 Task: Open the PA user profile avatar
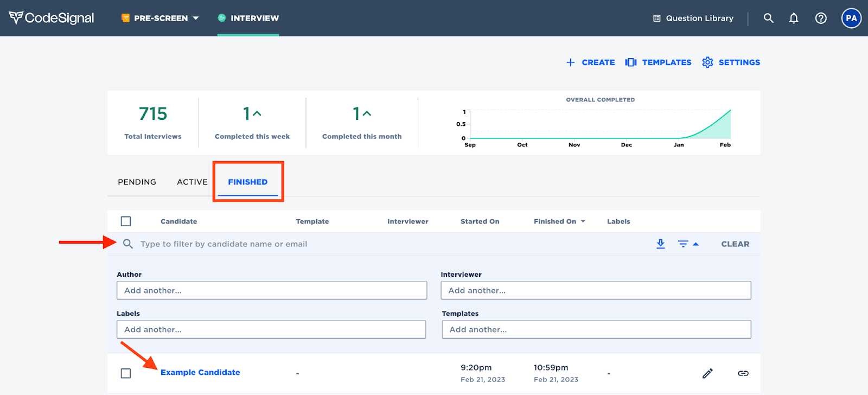(851, 18)
